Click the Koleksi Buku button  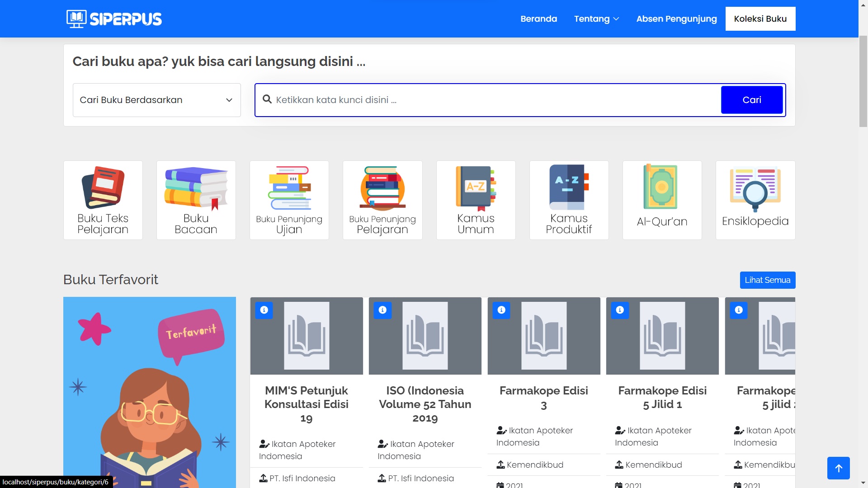tap(760, 19)
